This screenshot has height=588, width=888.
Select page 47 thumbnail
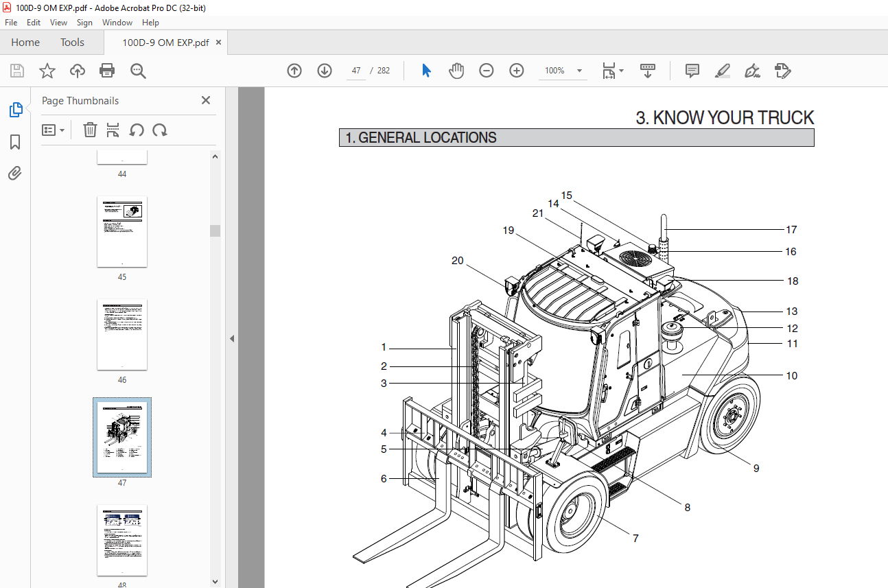[x=122, y=438]
